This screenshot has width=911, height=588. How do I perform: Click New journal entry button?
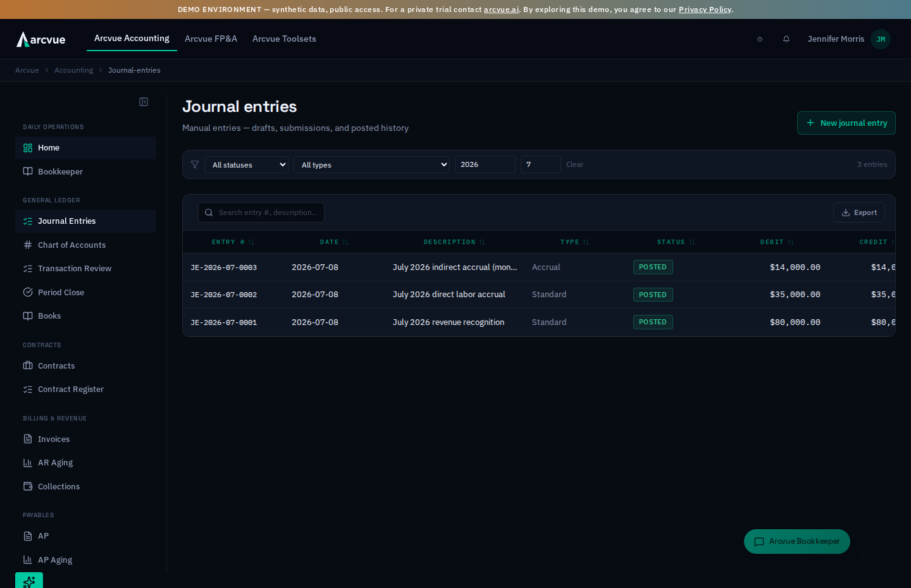846,123
